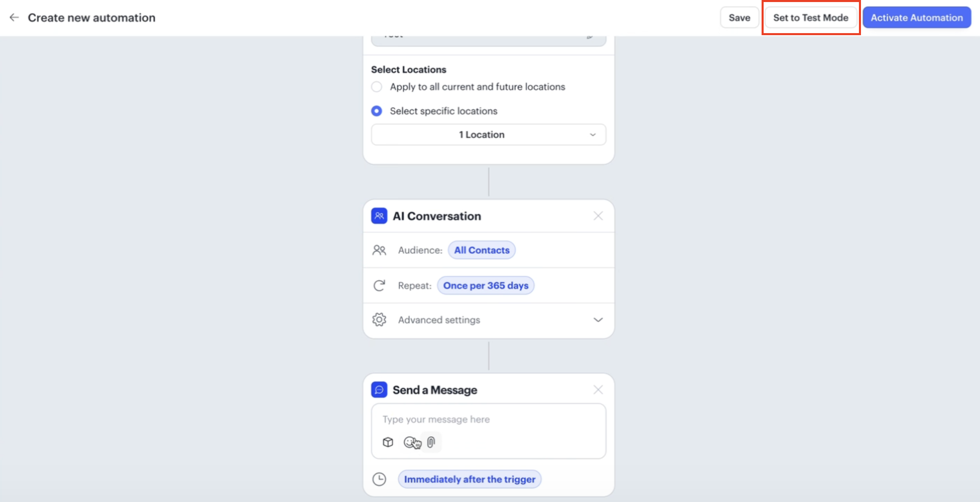Click the Advanced settings gear icon

coord(379,320)
